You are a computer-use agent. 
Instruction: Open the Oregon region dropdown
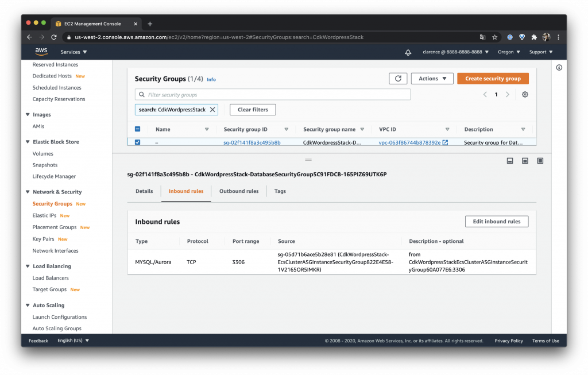(509, 52)
